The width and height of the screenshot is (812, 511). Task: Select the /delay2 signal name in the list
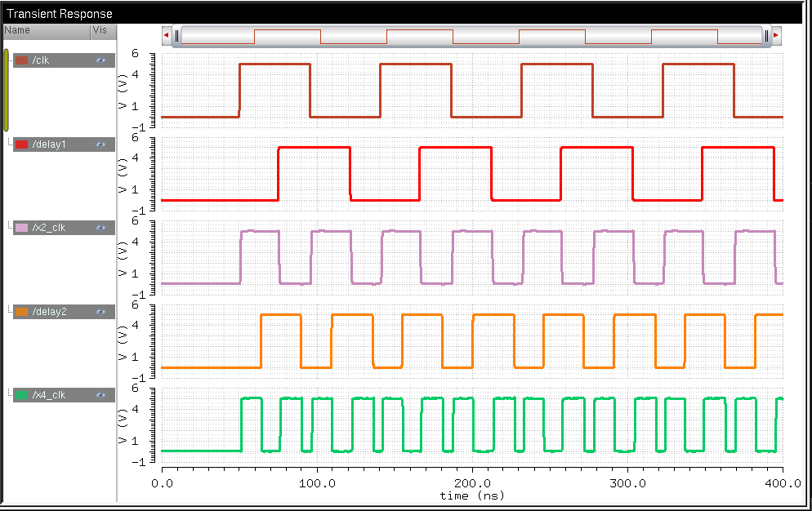click(49, 312)
